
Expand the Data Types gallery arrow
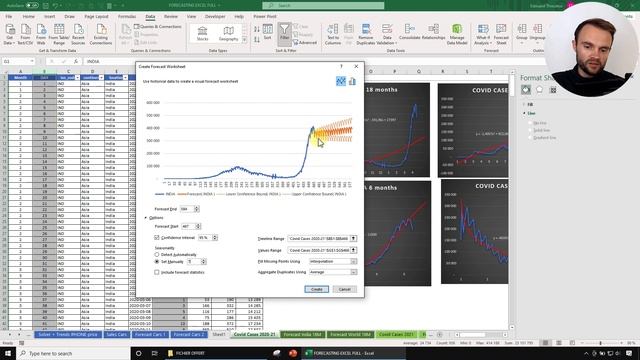coord(244,40)
